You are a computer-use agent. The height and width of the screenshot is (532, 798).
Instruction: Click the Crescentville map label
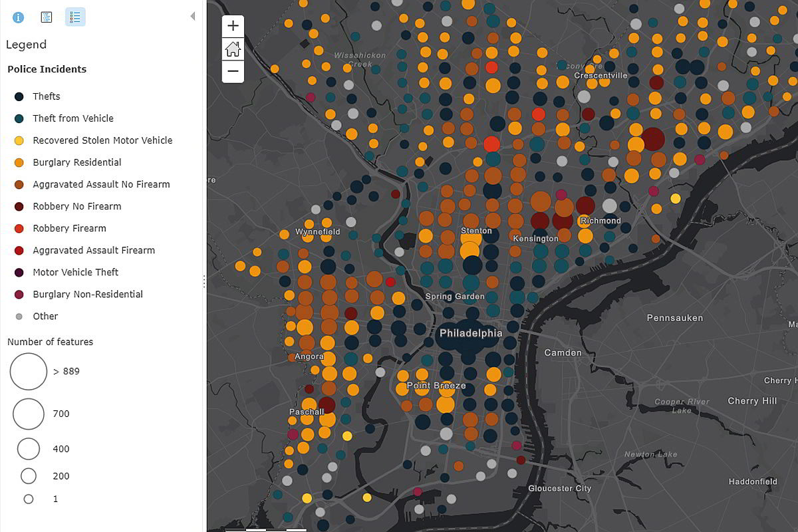click(600, 75)
